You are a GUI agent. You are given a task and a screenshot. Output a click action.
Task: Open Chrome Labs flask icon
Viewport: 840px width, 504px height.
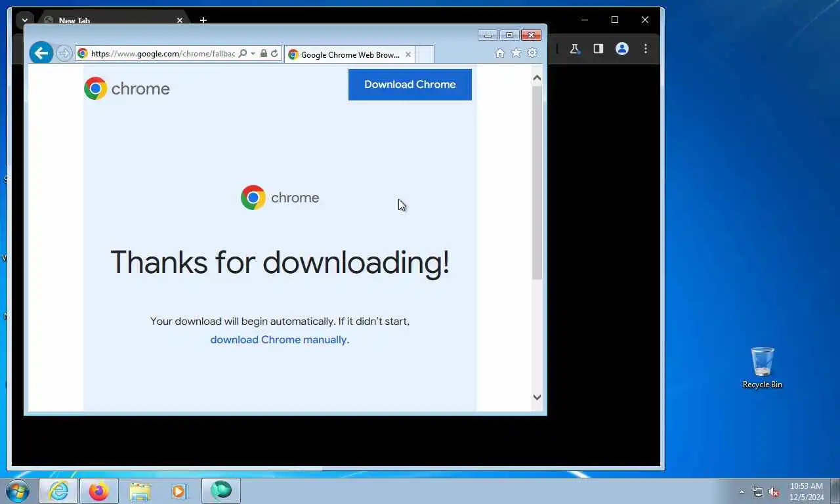[575, 49]
